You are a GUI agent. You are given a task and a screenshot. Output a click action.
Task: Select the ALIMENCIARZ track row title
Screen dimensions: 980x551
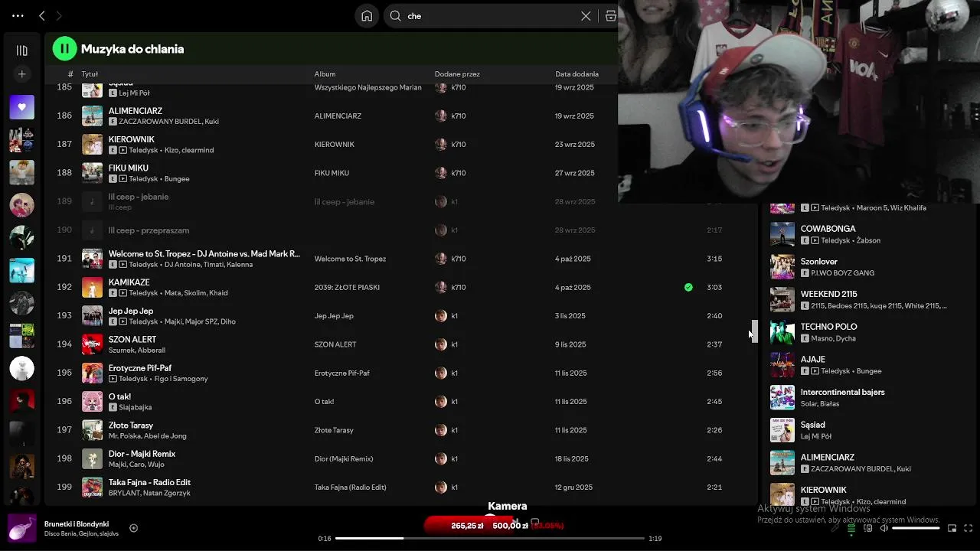click(x=136, y=111)
